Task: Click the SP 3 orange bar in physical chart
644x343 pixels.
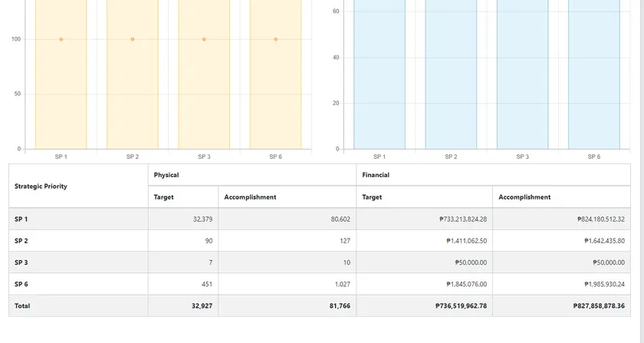Action: click(x=204, y=74)
